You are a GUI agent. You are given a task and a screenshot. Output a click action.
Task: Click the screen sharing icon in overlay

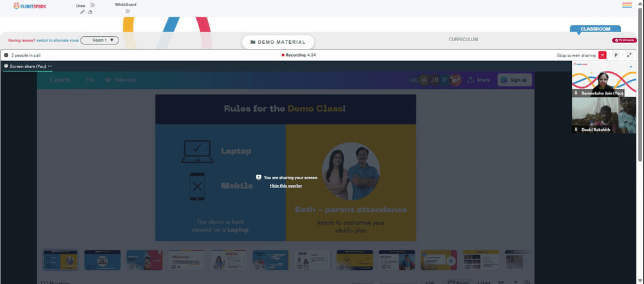pos(258,177)
